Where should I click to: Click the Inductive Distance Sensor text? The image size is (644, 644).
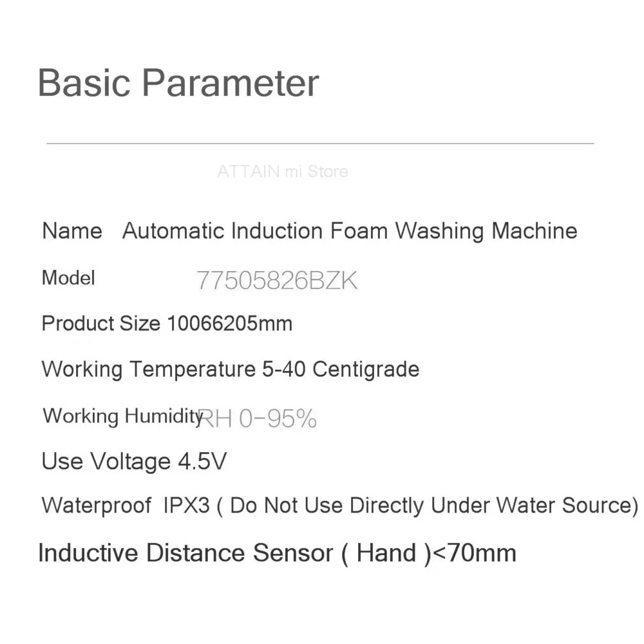coord(185,553)
